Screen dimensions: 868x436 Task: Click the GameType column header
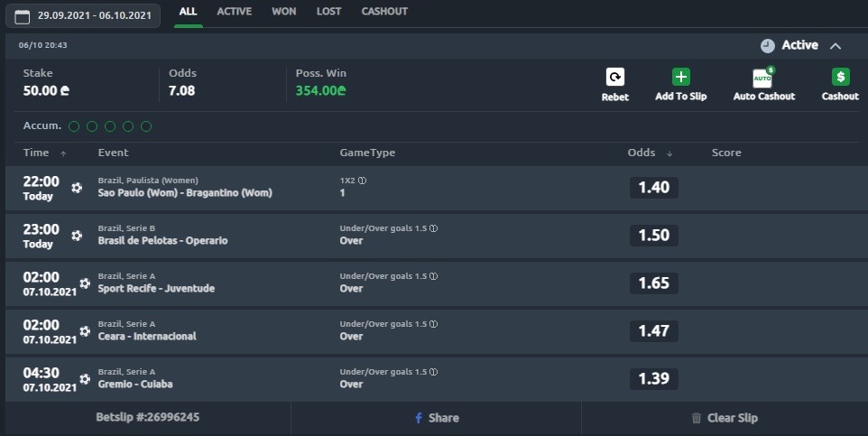coord(367,153)
